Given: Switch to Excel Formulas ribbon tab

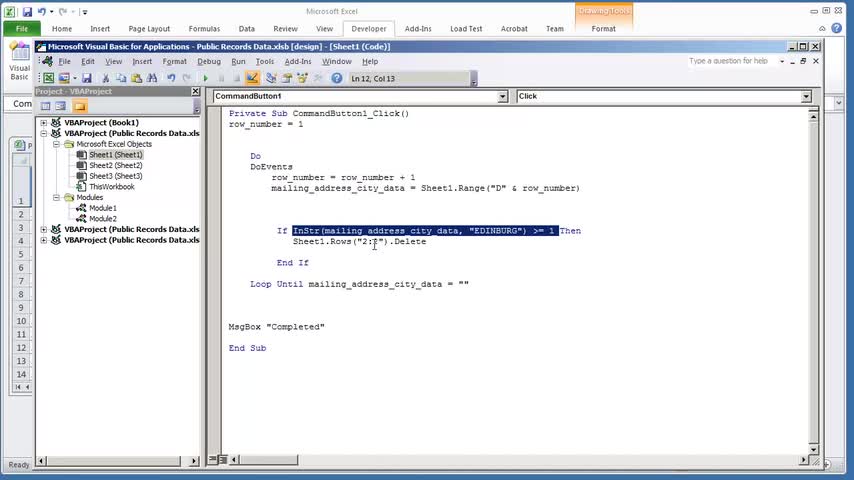Looking at the screenshot, I should click(x=204, y=29).
